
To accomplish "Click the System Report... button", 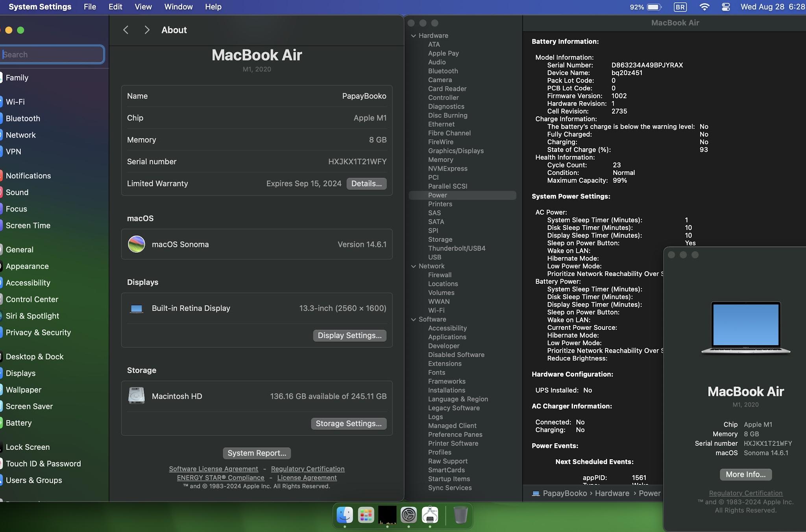I will pyautogui.click(x=257, y=453).
